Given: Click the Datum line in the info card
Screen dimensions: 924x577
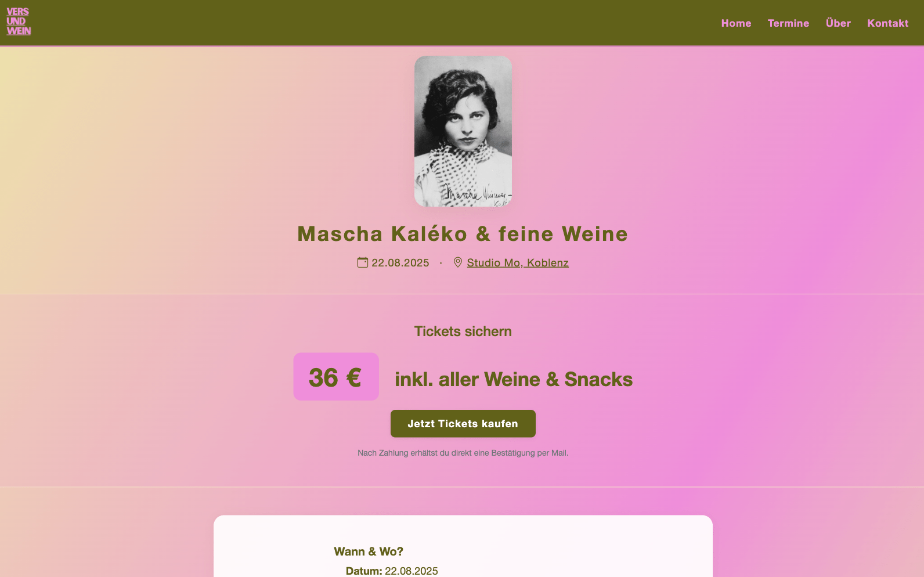Looking at the screenshot, I should (x=392, y=571).
